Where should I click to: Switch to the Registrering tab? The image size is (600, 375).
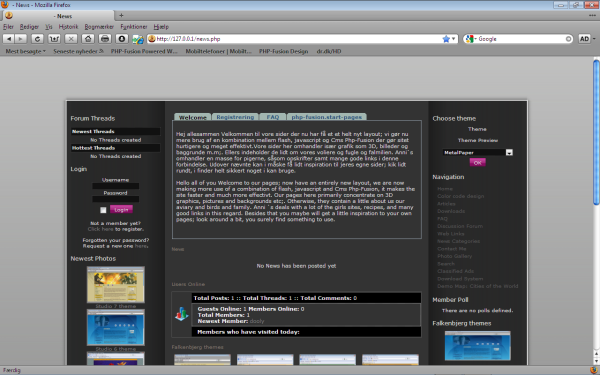pyautogui.click(x=235, y=117)
